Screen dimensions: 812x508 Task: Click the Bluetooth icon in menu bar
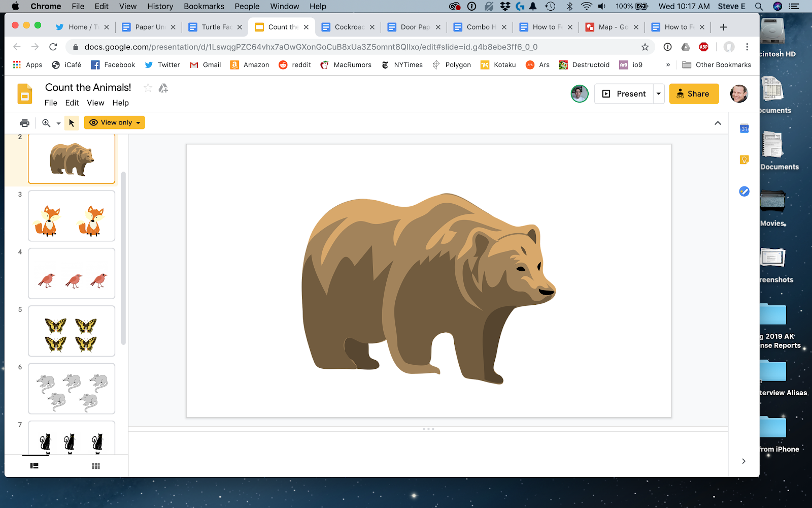coord(569,6)
